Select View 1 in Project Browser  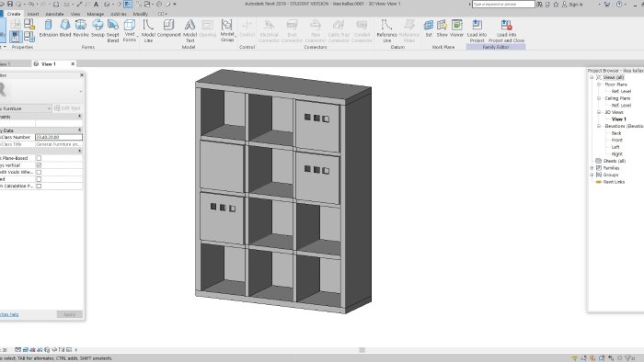618,119
